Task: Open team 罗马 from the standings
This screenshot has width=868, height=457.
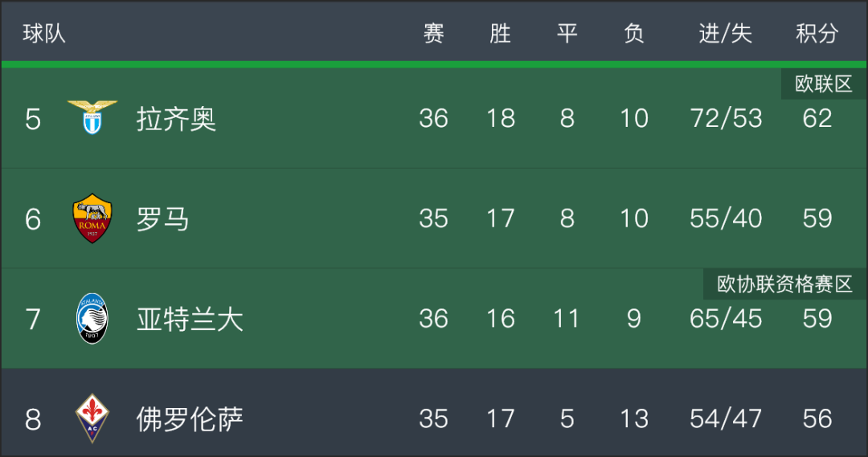Action: [162, 218]
